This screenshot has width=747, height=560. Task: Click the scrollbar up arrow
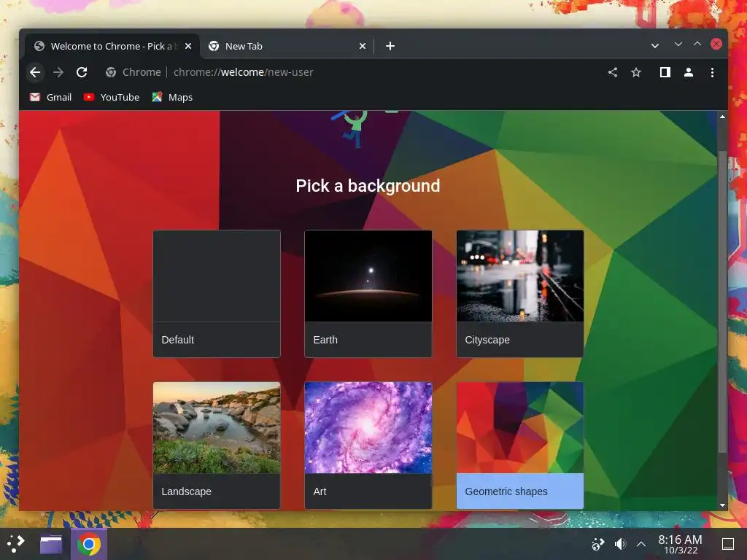point(722,117)
